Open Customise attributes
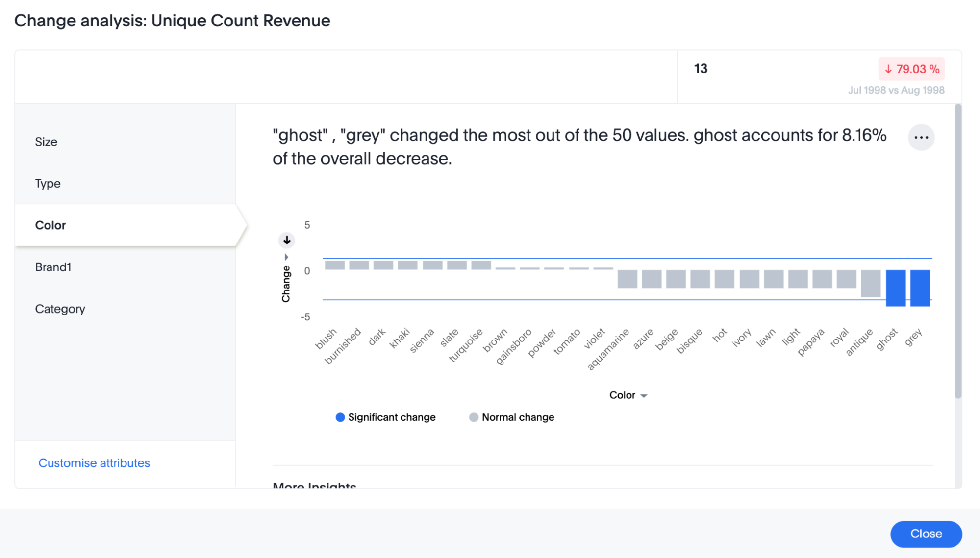 click(x=94, y=462)
